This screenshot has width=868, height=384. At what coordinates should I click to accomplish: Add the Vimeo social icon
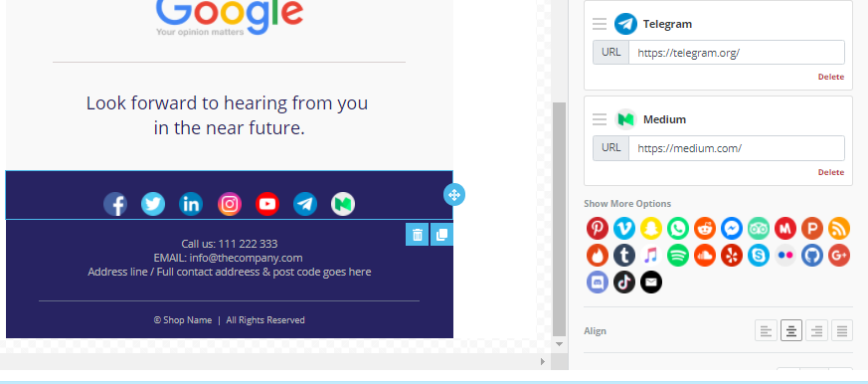pos(624,228)
